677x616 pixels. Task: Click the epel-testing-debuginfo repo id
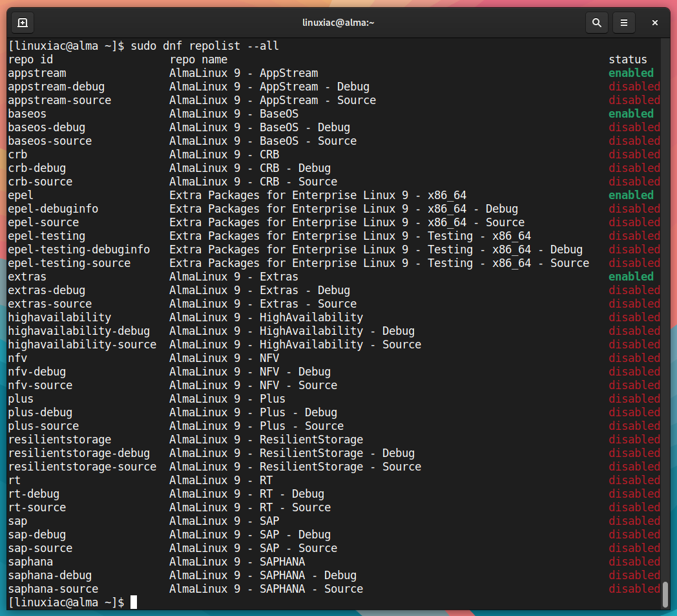pyautogui.click(x=79, y=250)
